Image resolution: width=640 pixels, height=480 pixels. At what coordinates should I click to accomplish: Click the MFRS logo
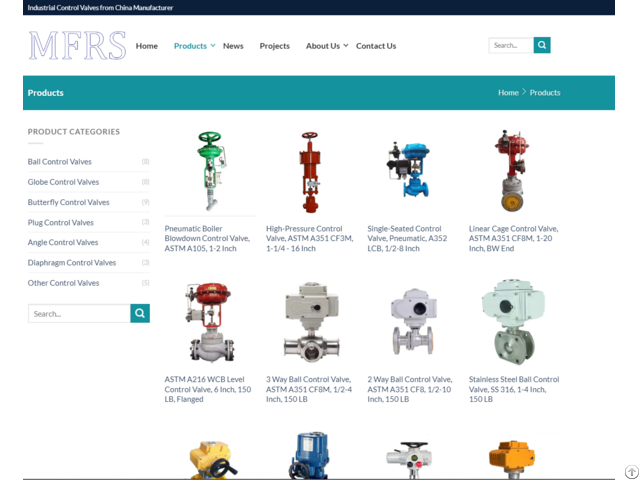pyautogui.click(x=77, y=45)
